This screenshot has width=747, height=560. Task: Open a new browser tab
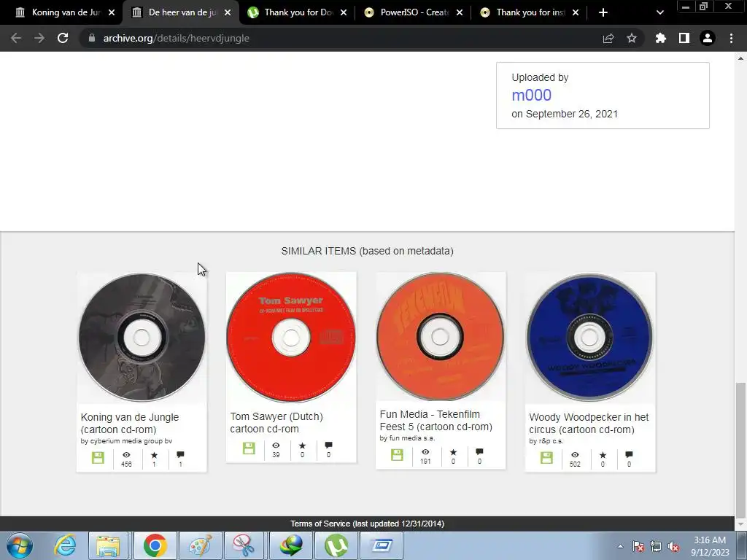click(x=603, y=12)
